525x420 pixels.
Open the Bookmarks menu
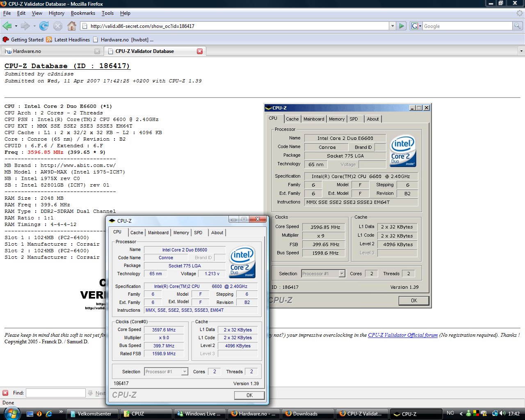[x=83, y=13]
